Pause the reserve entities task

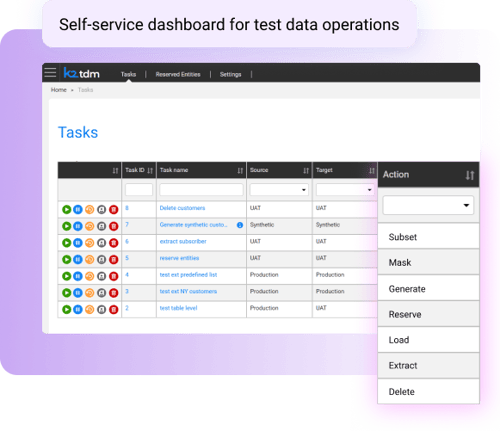pos(78,259)
